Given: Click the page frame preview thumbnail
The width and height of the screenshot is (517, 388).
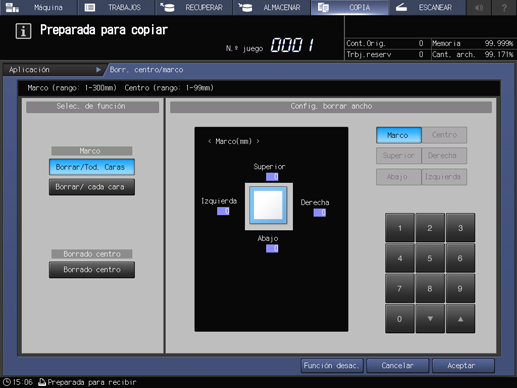Looking at the screenshot, I should pyautogui.click(x=269, y=206).
